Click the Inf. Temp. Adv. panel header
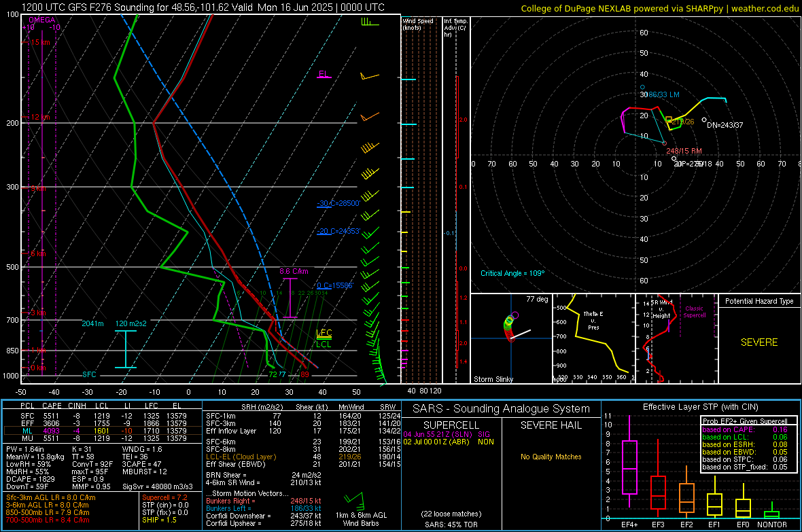 click(455, 28)
